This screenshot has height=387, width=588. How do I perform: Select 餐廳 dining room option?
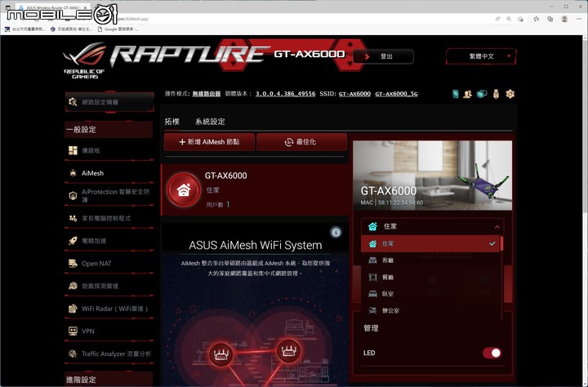[430, 277]
